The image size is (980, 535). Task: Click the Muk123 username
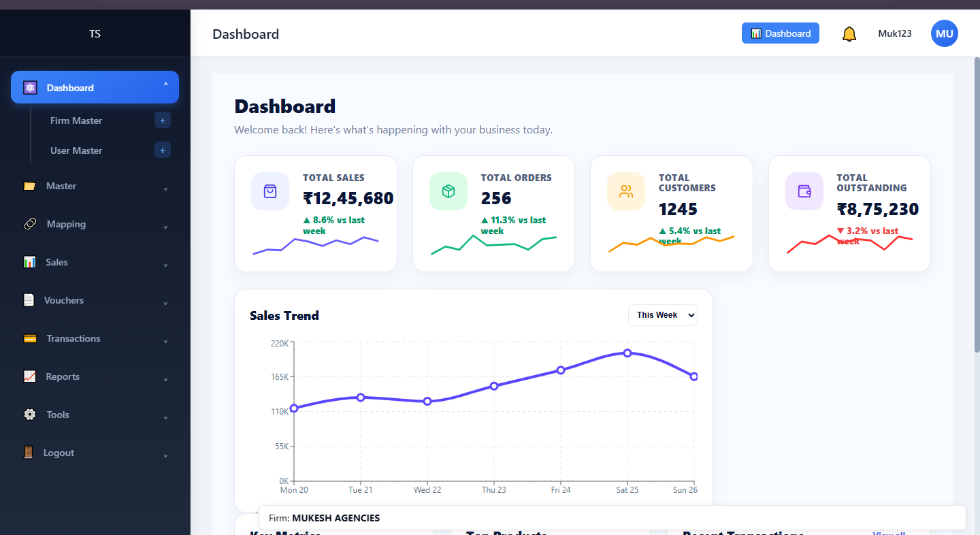[895, 33]
